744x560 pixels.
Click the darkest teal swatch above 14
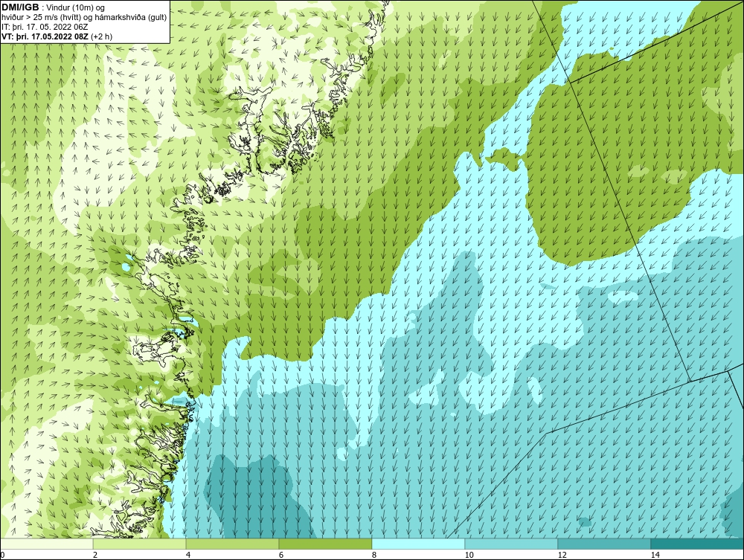698,544
